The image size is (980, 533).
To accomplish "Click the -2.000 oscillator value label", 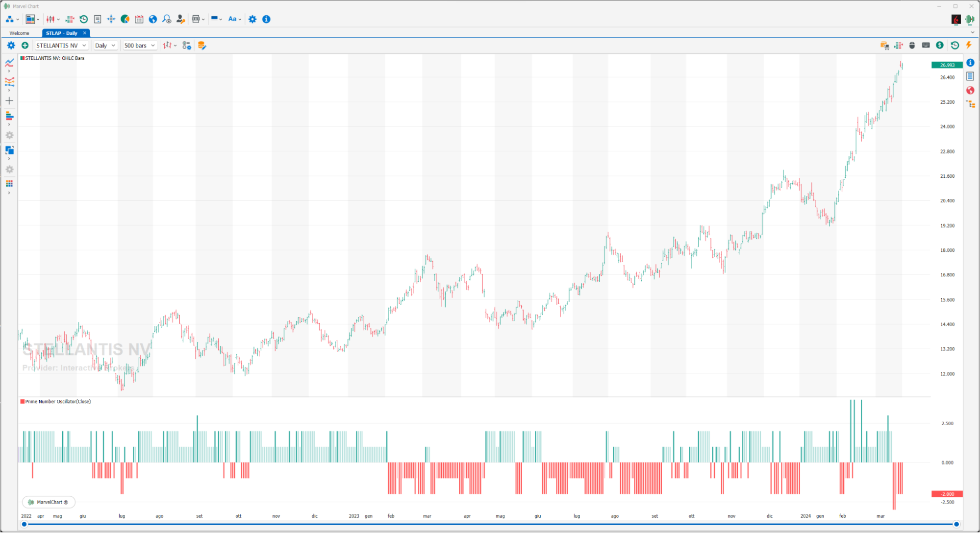I will coord(947,494).
